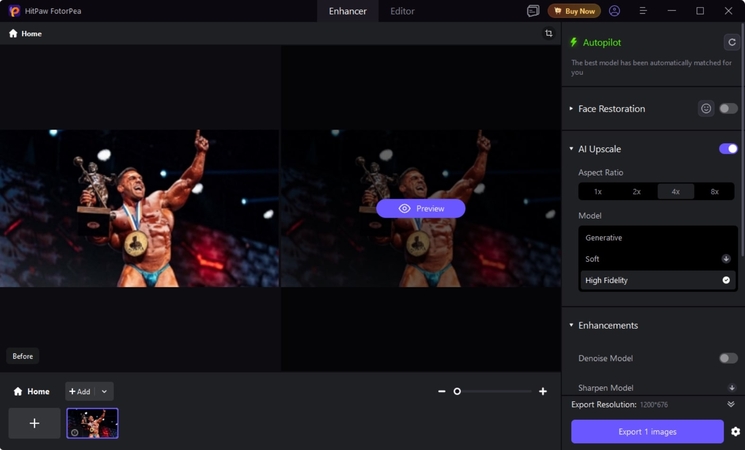Viewport: 745px width, 450px height.
Task: Choose the 2x upscale ratio
Action: click(x=637, y=191)
